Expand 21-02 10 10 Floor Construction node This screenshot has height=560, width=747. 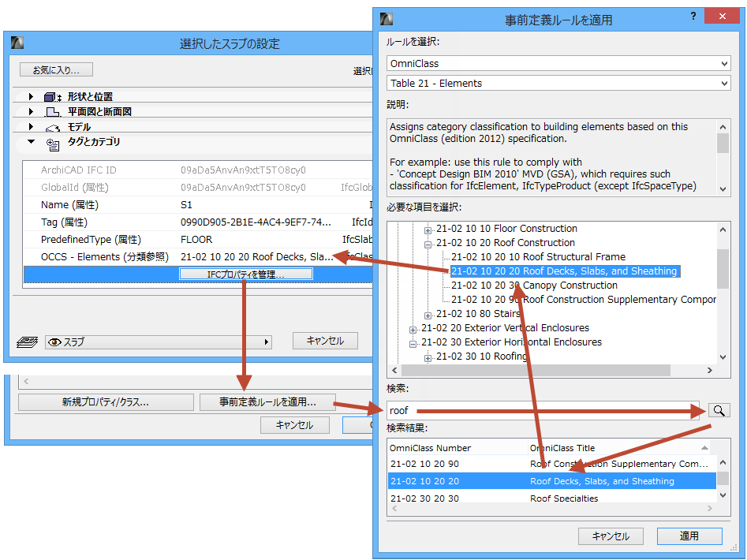coord(428,230)
